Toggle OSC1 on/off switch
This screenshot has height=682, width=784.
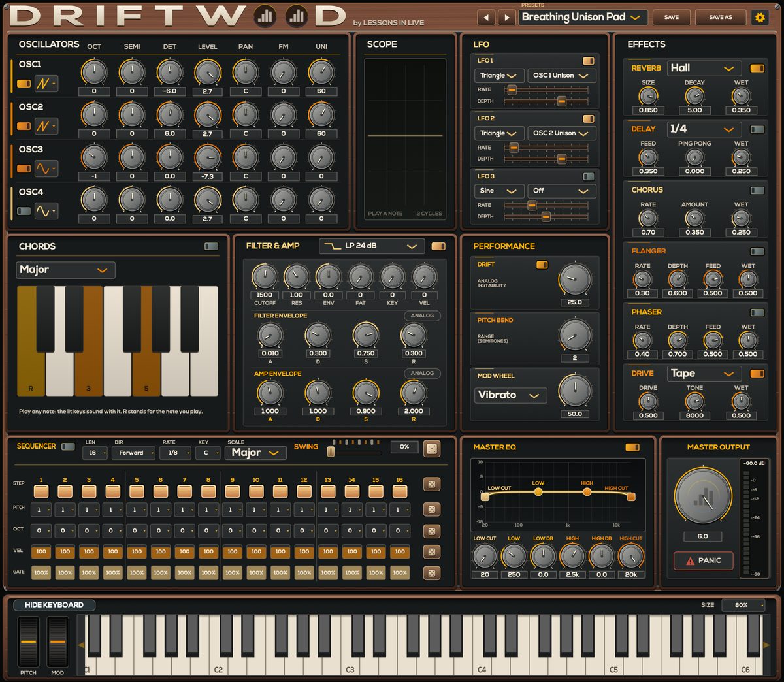tap(24, 84)
